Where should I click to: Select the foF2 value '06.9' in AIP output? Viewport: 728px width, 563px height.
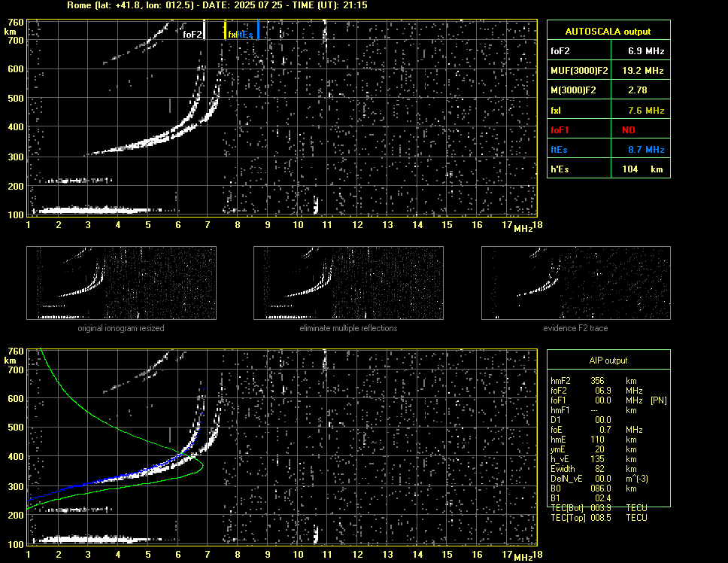coord(603,391)
